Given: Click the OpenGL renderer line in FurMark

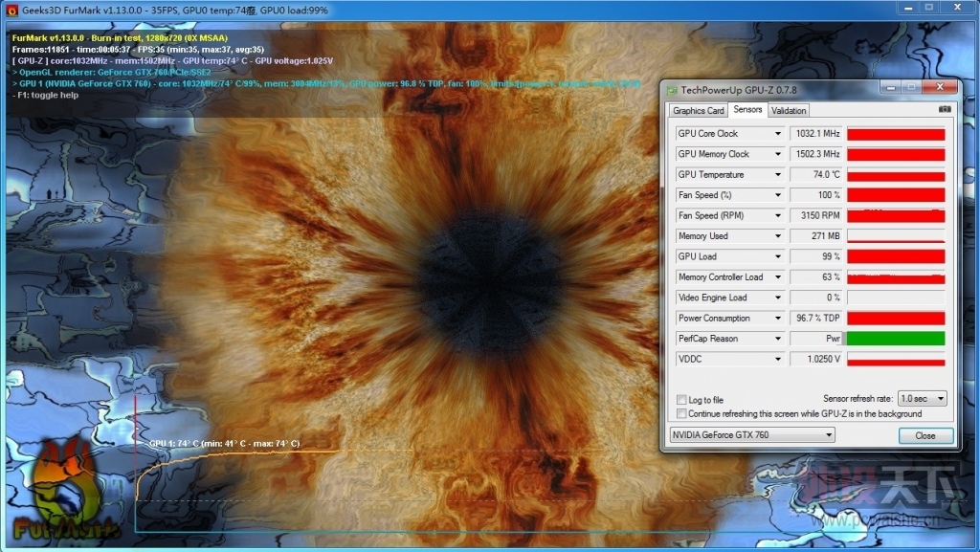Looking at the screenshot, I should [x=111, y=72].
